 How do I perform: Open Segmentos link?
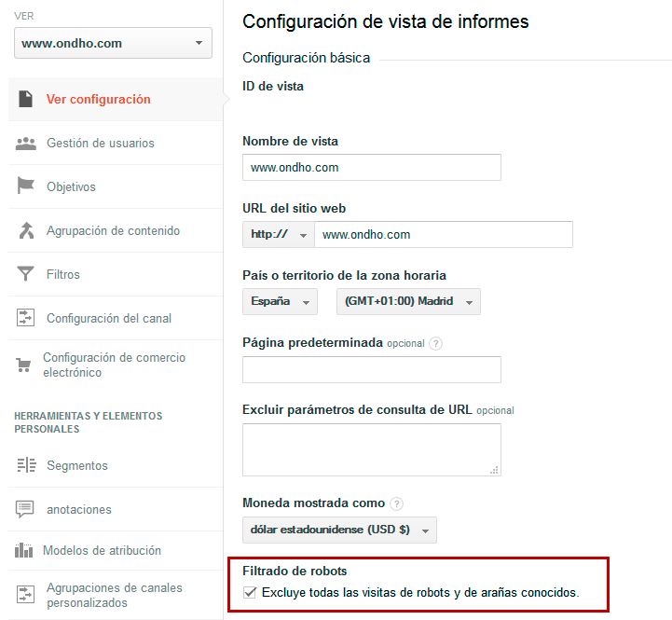[x=77, y=465]
